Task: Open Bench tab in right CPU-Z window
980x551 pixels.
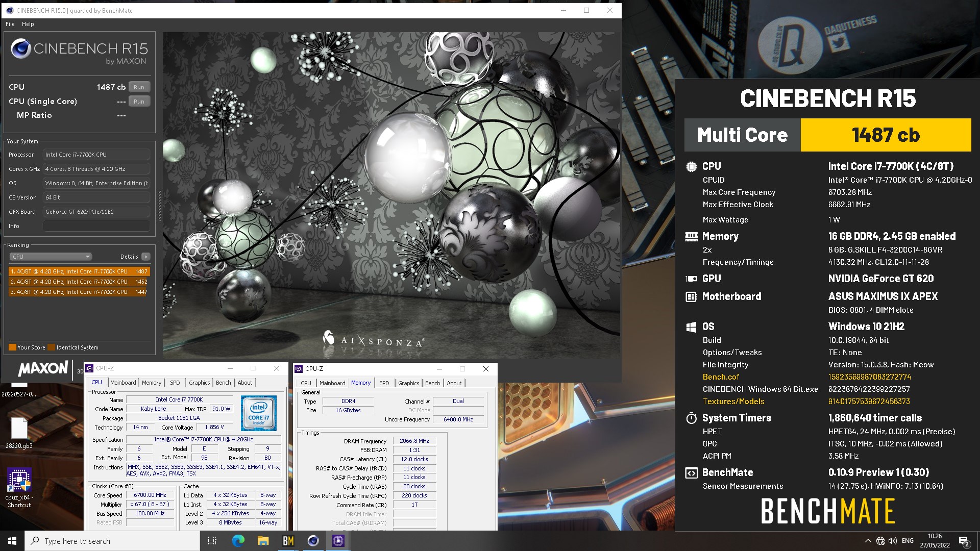Action: tap(433, 383)
